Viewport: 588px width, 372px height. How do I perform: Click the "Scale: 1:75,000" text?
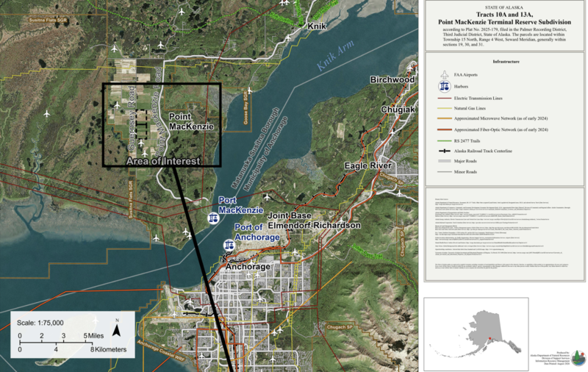click(x=40, y=323)
